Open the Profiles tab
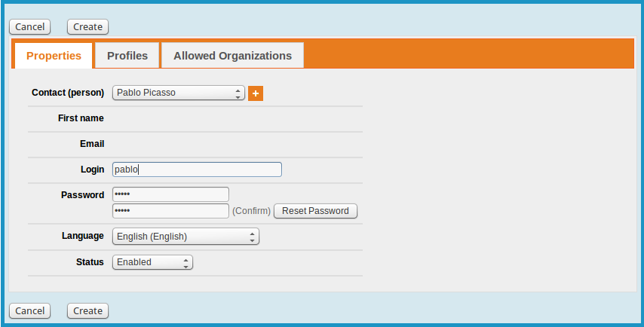 point(127,56)
